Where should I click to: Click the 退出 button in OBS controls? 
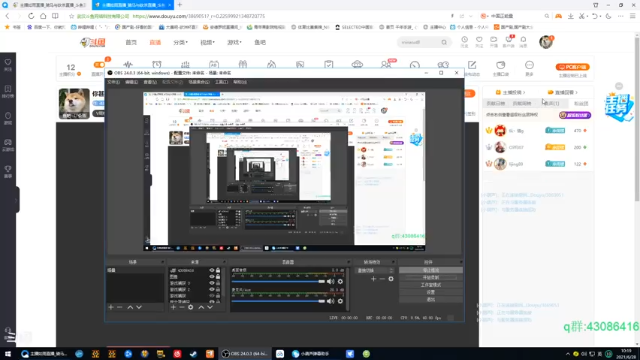[x=431, y=300]
